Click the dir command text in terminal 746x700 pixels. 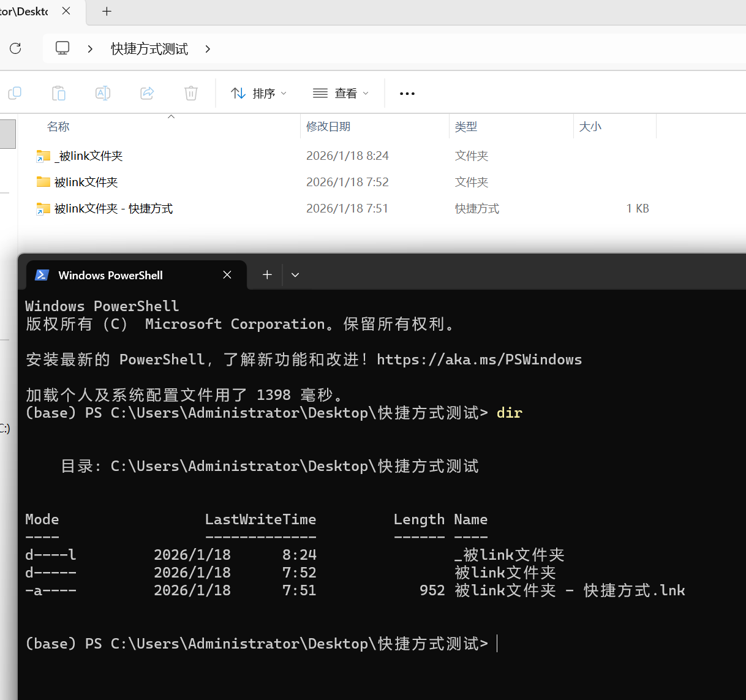click(510, 413)
